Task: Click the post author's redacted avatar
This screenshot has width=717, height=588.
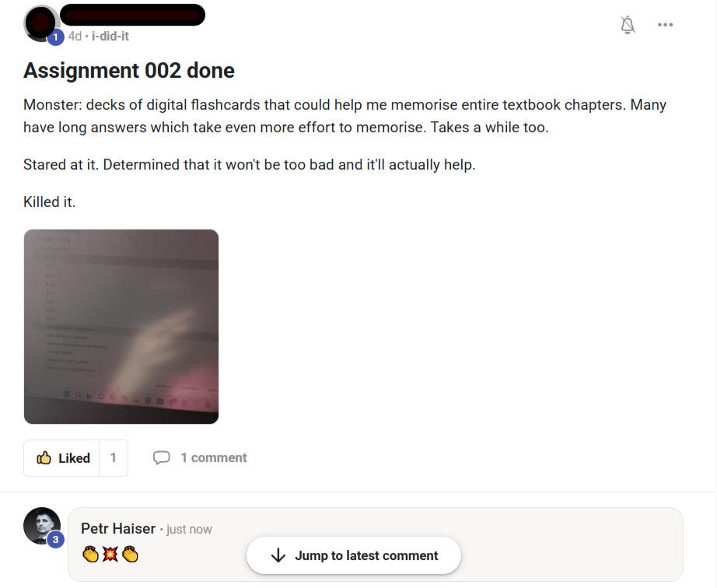Action: click(40, 23)
